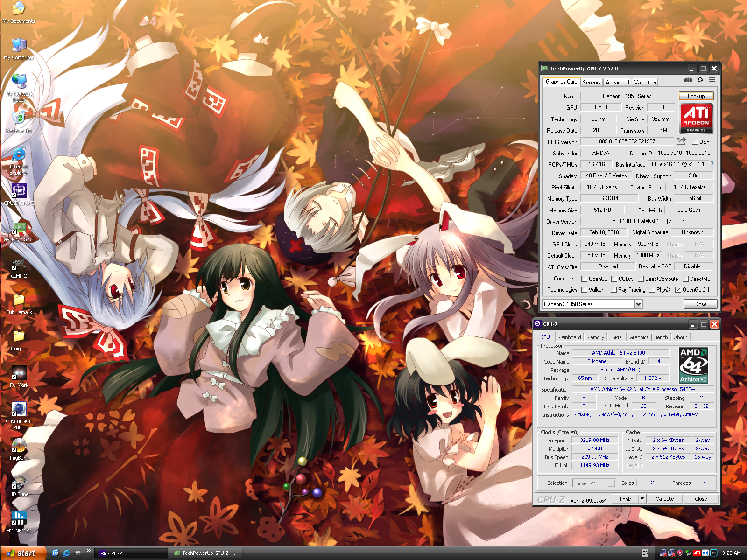Screen dimensions: 747x560
Task: Click the Bus Interface question mark
Action: click(712, 164)
